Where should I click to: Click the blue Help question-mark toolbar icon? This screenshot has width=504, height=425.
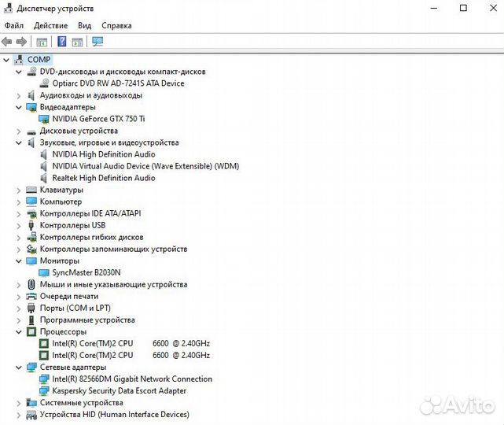point(61,42)
